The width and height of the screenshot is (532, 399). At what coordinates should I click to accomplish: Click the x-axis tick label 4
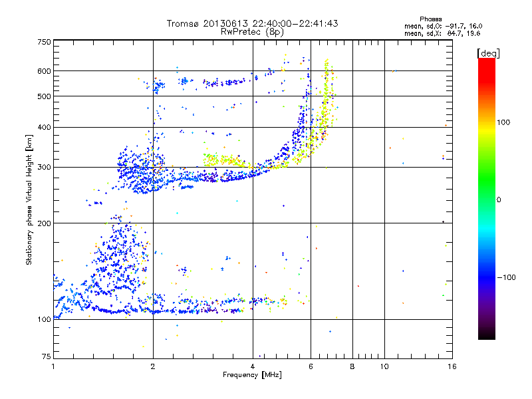click(x=253, y=366)
